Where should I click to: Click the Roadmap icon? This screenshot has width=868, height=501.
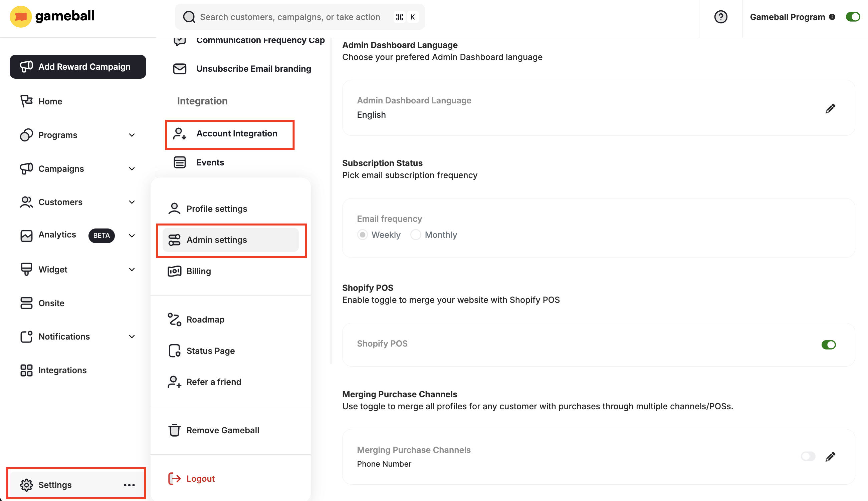tap(174, 319)
